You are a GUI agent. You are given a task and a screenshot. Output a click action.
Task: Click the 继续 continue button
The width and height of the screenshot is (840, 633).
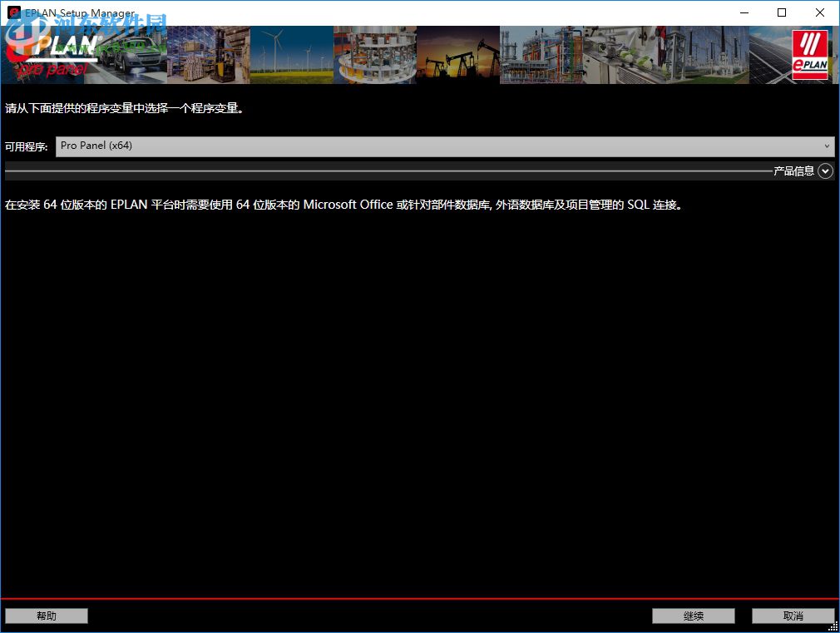pos(694,616)
